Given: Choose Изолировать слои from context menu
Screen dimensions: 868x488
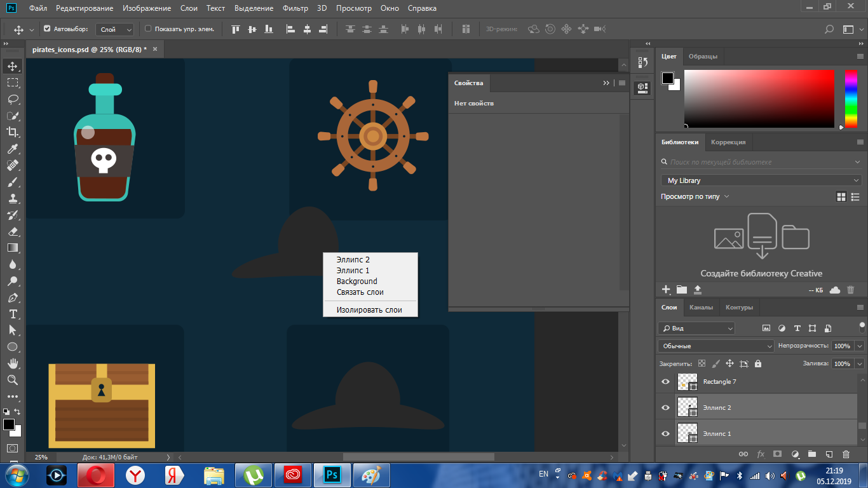Looking at the screenshot, I should coord(370,310).
